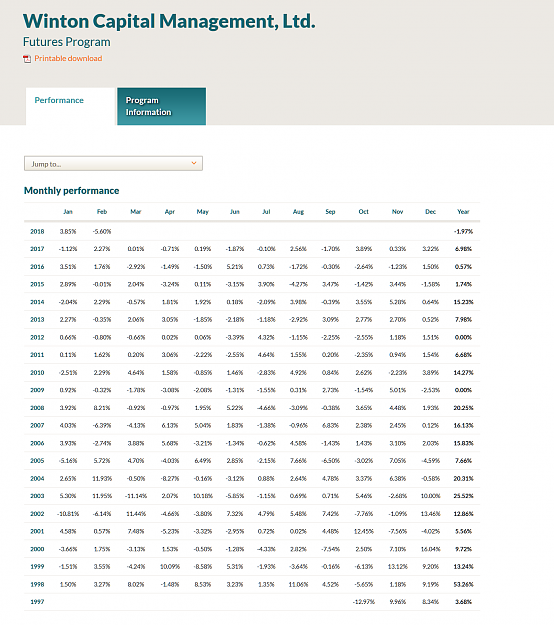Click the Jun column header
The image size is (554, 625).
coord(235,212)
